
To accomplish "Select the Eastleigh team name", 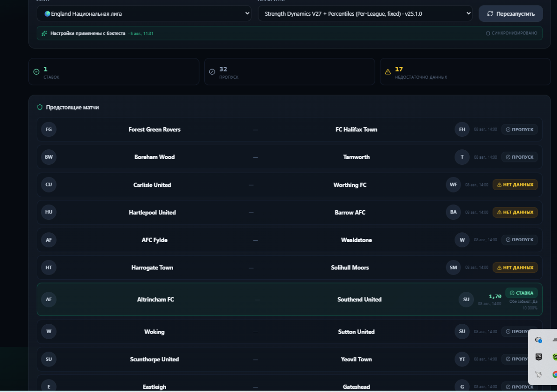I will click(155, 387).
